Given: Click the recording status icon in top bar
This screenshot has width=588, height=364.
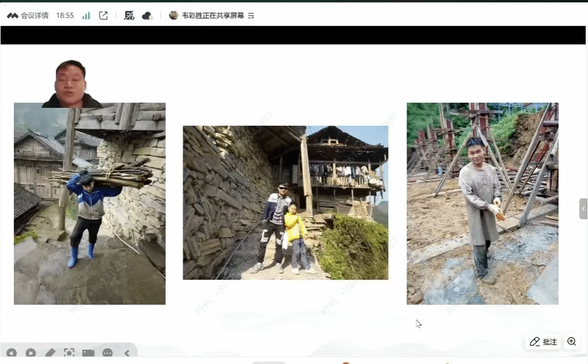Looking at the screenshot, I should click(129, 16).
